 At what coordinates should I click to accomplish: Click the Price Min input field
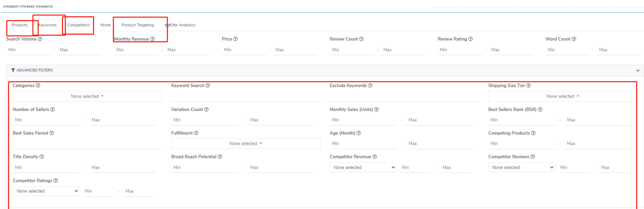pos(244,50)
